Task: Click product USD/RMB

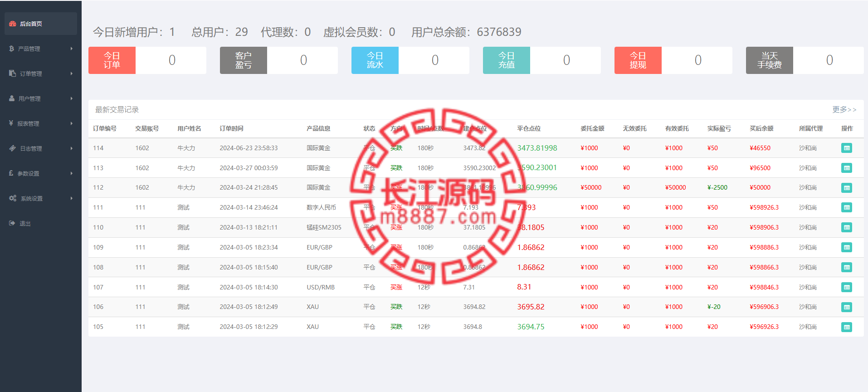Action: coord(321,287)
